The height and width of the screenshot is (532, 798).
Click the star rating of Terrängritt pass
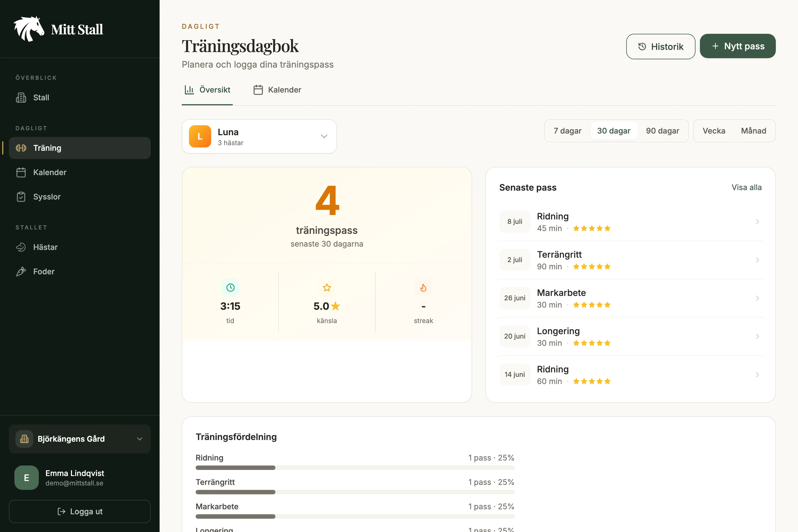592,267
